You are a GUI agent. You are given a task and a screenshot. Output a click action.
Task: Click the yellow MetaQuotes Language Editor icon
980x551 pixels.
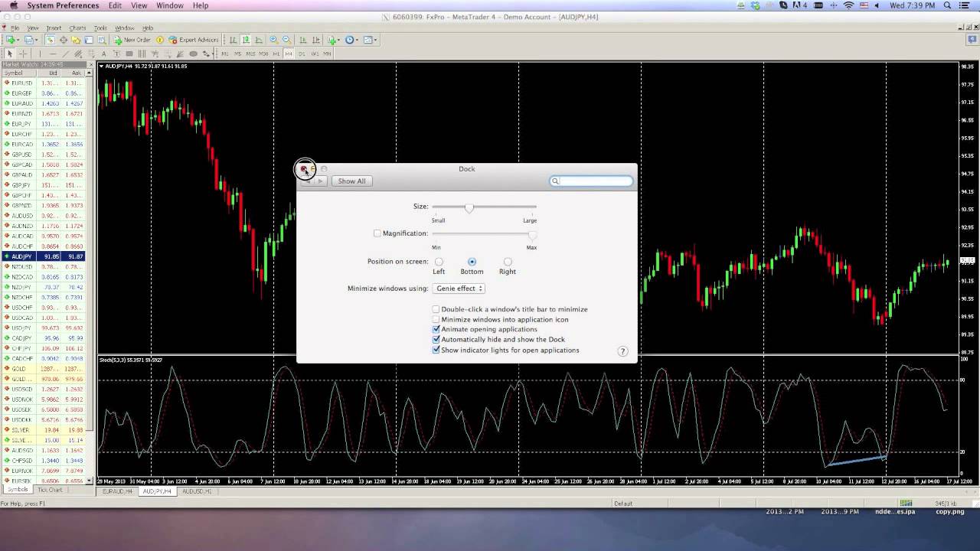click(160, 40)
